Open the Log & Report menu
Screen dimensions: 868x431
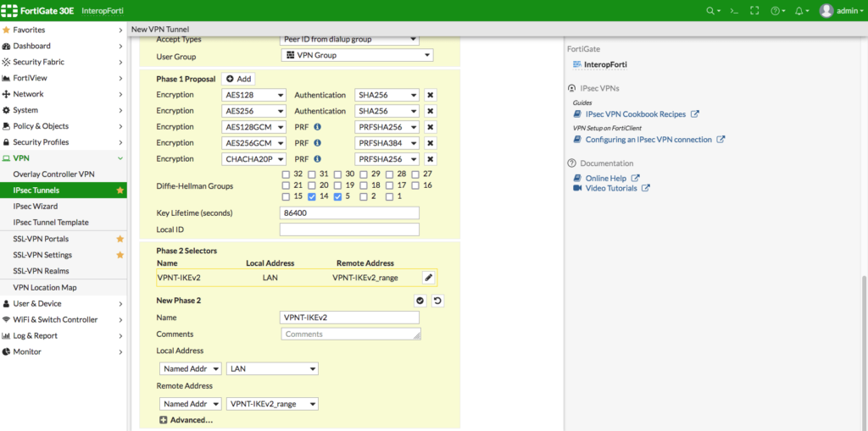pyautogui.click(x=63, y=336)
